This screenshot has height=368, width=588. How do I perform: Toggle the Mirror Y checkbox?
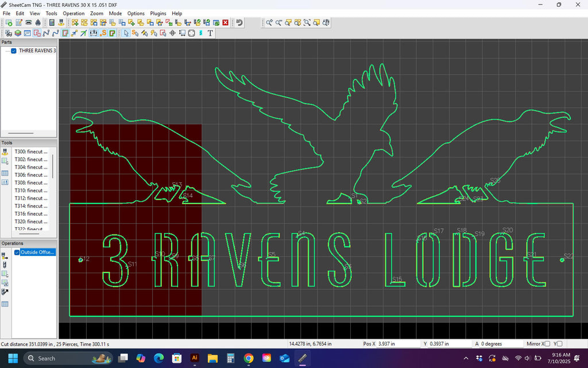point(559,344)
